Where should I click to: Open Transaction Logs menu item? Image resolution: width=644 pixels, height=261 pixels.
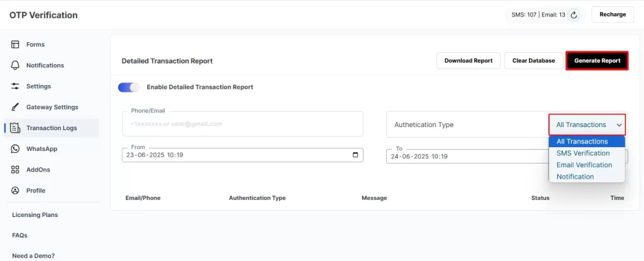(x=52, y=128)
